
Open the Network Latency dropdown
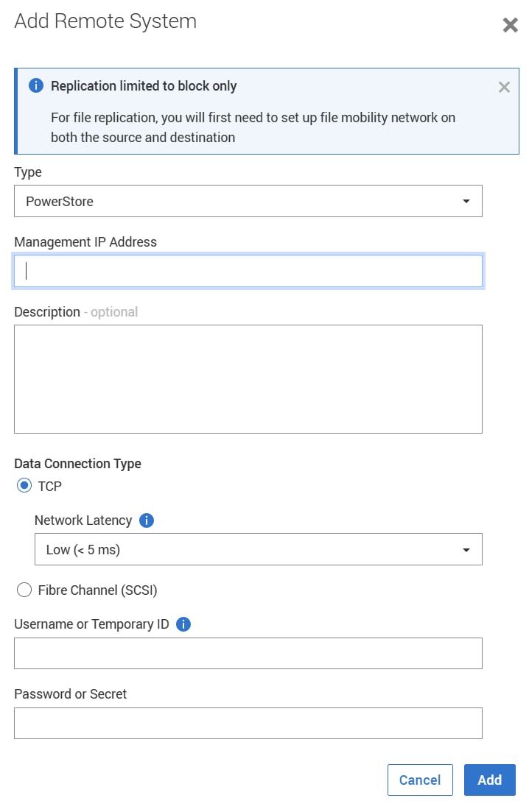click(x=258, y=549)
